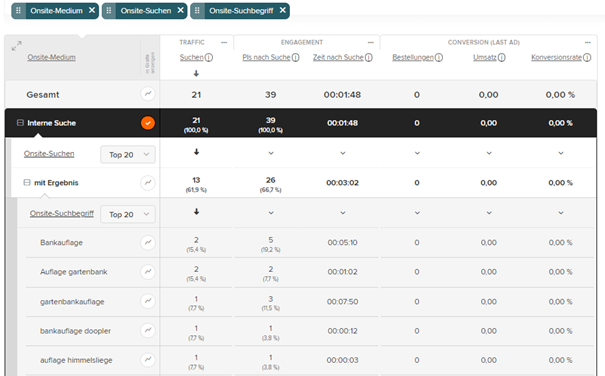Click the Konversionsrate header link

tap(556, 58)
